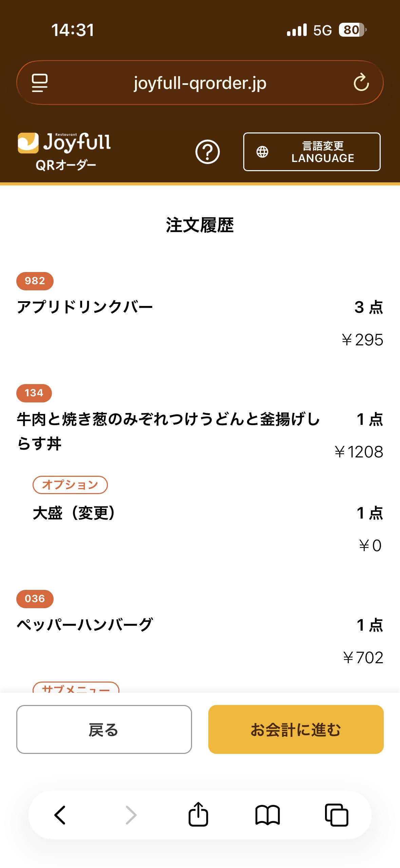
Task: Select the アプリドリンクバー order item
Action: pos(85,307)
